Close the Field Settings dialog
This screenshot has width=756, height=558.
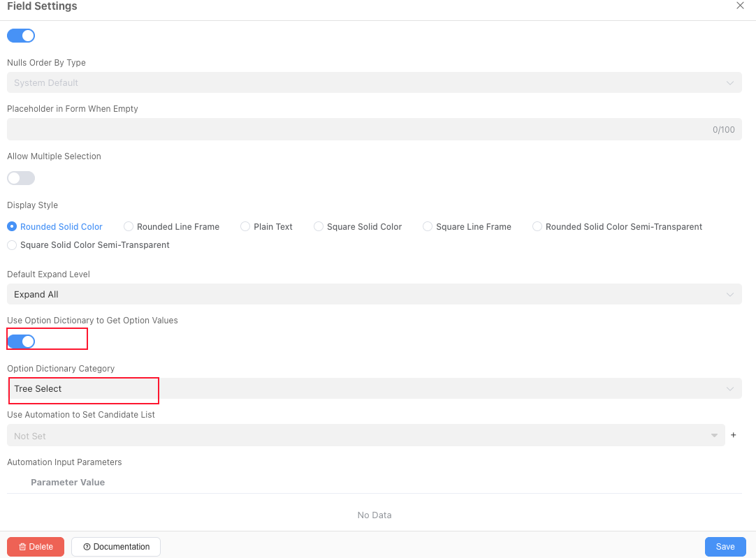[x=740, y=6]
